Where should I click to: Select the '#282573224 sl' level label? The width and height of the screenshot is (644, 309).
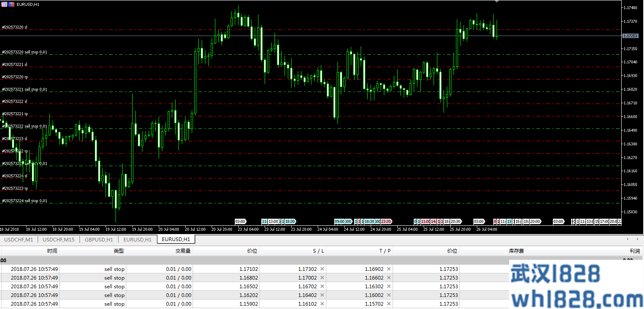pyautogui.click(x=14, y=176)
